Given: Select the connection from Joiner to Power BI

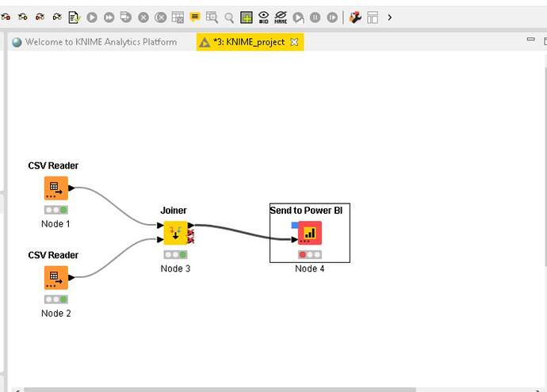Looking at the screenshot, I should (243, 232).
